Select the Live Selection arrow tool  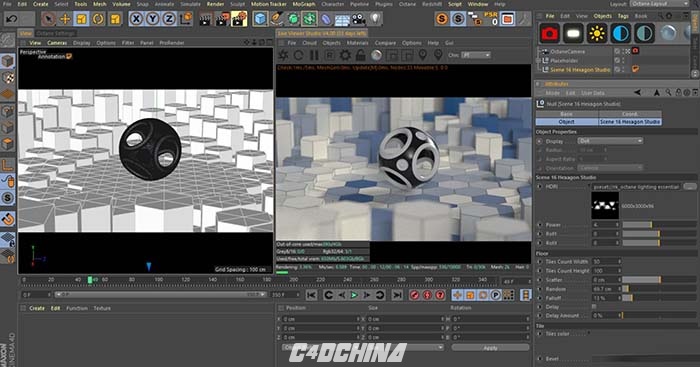pos(48,19)
